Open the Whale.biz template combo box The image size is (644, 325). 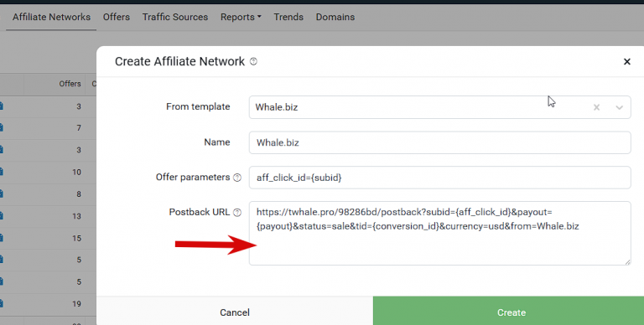tap(439, 107)
